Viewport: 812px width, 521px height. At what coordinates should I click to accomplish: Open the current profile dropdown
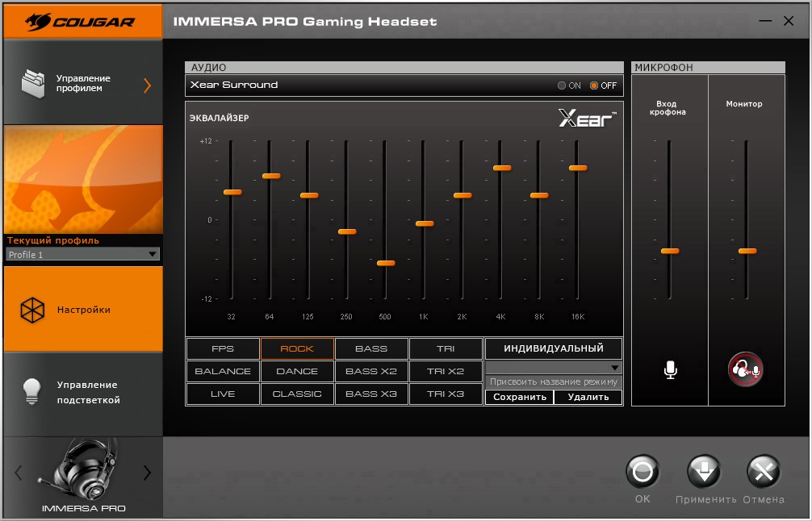pyautogui.click(x=83, y=254)
